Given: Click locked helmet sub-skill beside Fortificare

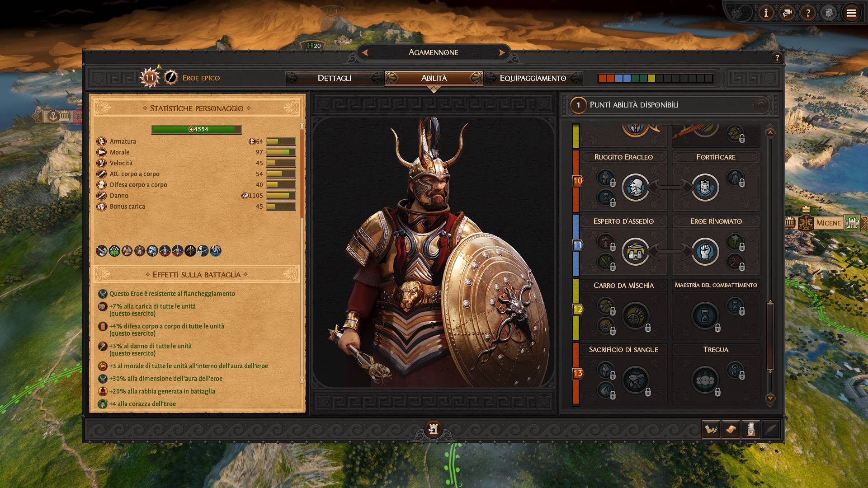Looking at the screenshot, I should (735, 178).
